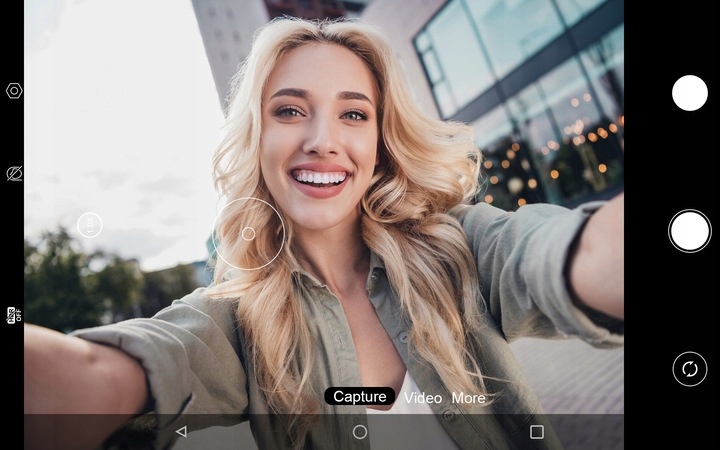Tap the Android home navigation button

point(360,432)
